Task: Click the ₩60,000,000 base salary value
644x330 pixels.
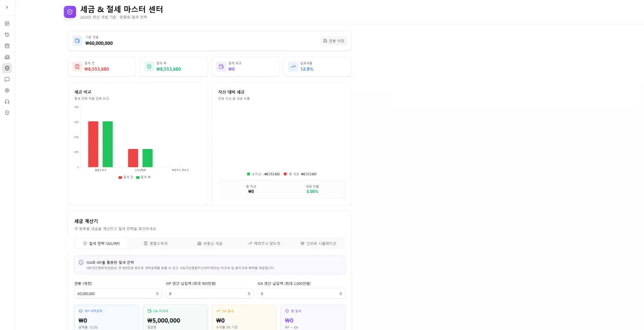Action: coord(99,43)
